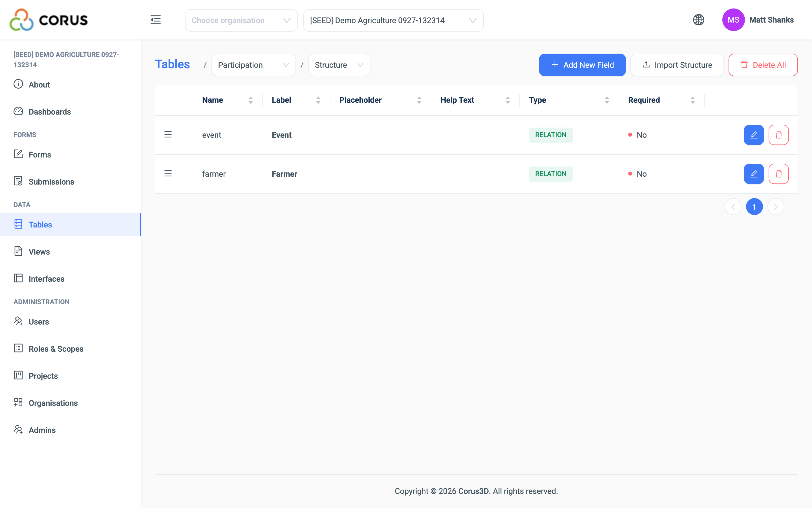This screenshot has height=508, width=812.
Task: Go to the next page arrow
Action: point(776,207)
